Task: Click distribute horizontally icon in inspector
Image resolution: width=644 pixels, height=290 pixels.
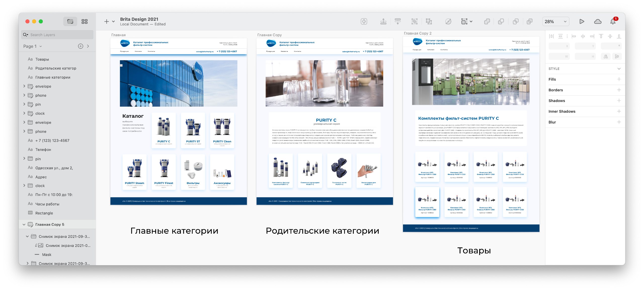Action: pos(551,36)
